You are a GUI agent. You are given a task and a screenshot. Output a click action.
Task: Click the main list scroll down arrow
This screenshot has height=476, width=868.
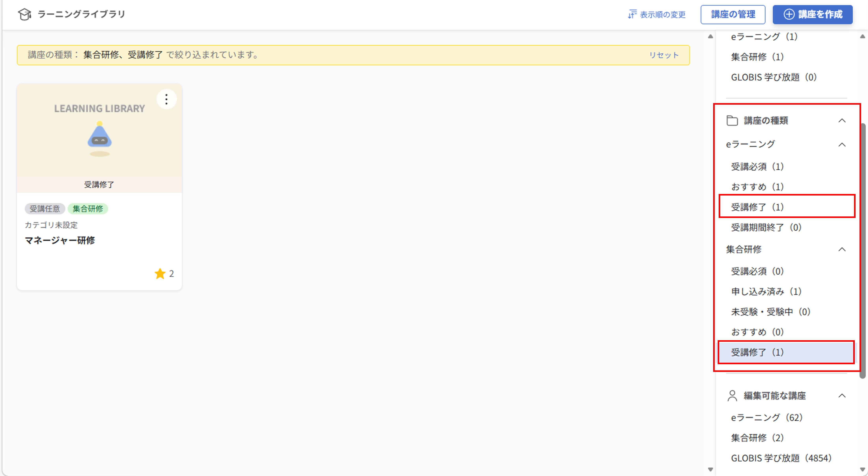(711, 469)
